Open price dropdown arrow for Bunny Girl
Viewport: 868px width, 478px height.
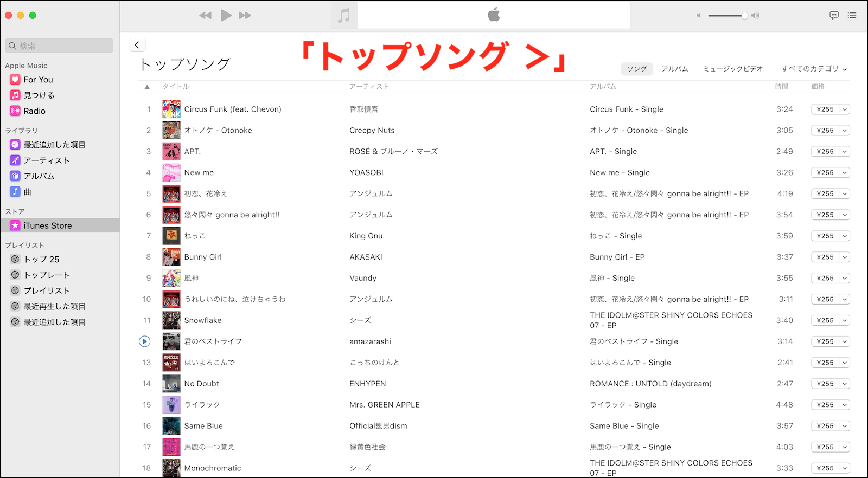[845, 257]
